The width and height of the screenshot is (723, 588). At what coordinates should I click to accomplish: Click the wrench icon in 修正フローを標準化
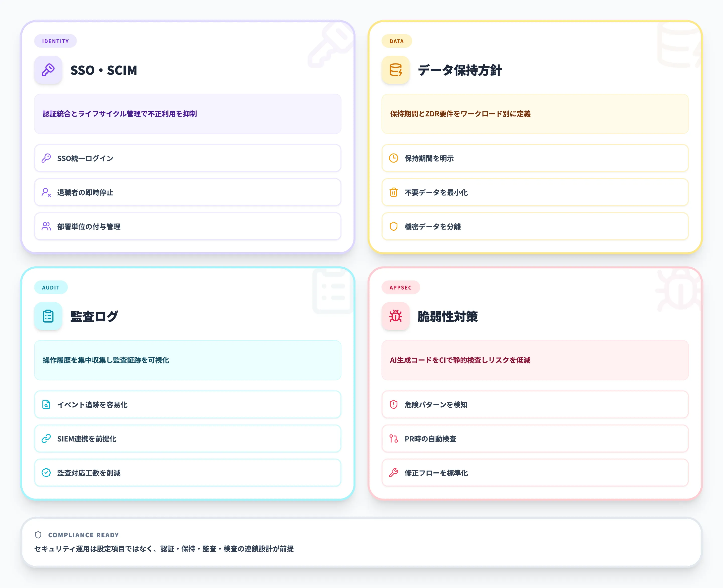coord(393,473)
